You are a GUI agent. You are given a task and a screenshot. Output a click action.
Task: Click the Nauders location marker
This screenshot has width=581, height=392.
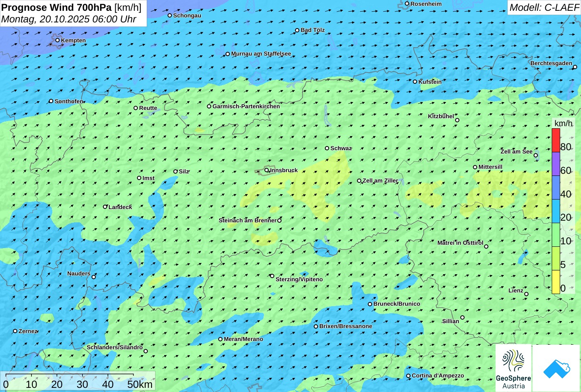94,277
